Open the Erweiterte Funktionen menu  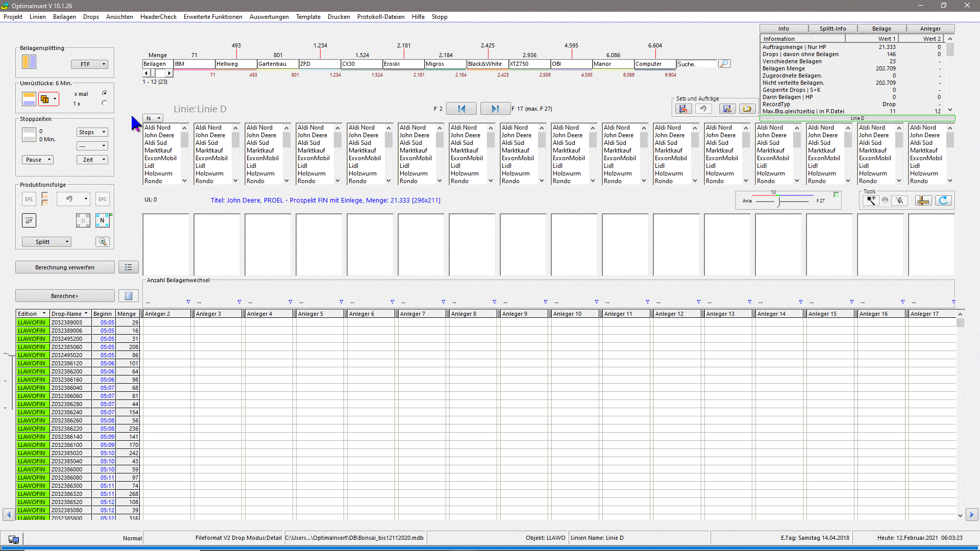pyautogui.click(x=213, y=17)
